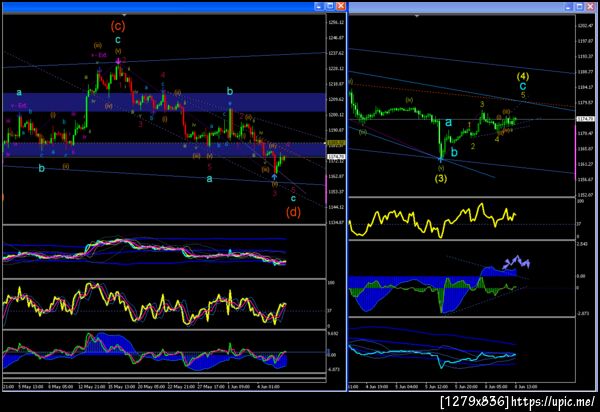Click '15 May 13:00' on time axis

click(x=121, y=387)
